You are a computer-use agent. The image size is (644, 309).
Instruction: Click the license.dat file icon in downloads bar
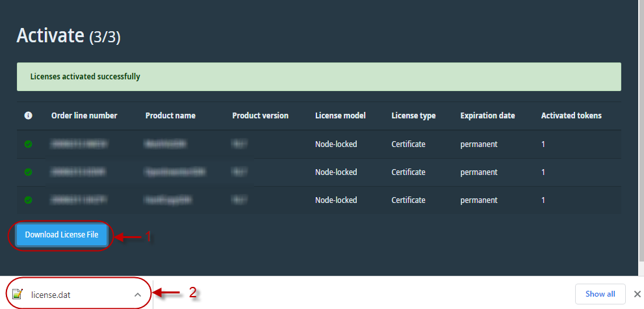point(18,294)
